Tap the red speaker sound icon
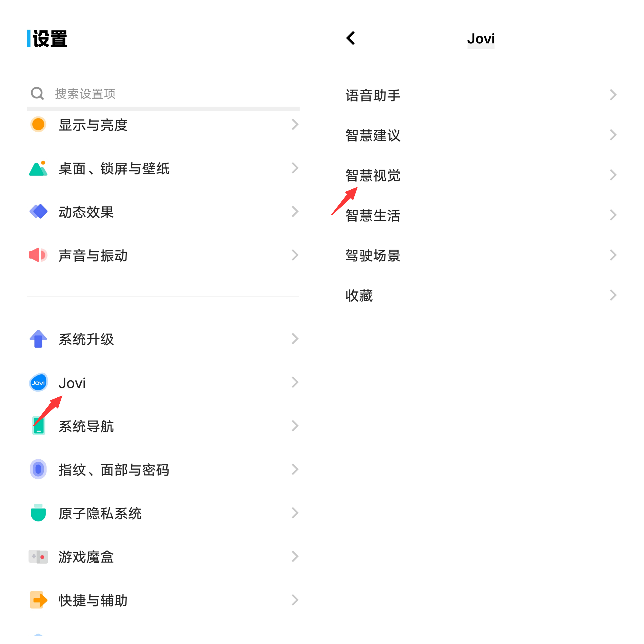Image resolution: width=644 pixels, height=644 pixels. [x=38, y=255]
